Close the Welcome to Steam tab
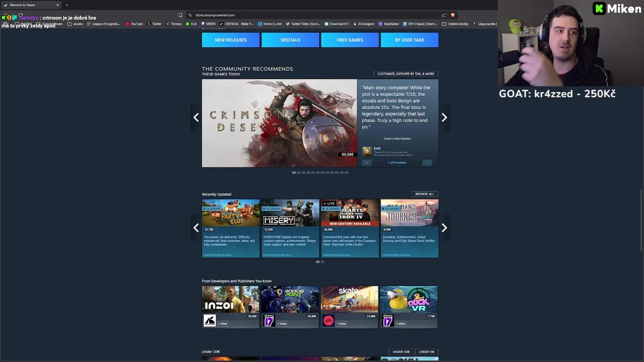This screenshot has width=644, height=362. 57,5
